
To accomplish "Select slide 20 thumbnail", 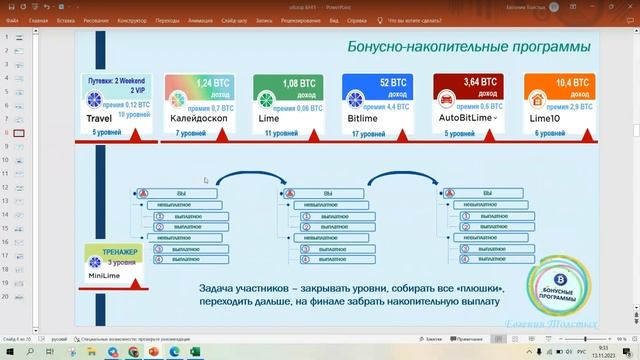I will (19, 297).
